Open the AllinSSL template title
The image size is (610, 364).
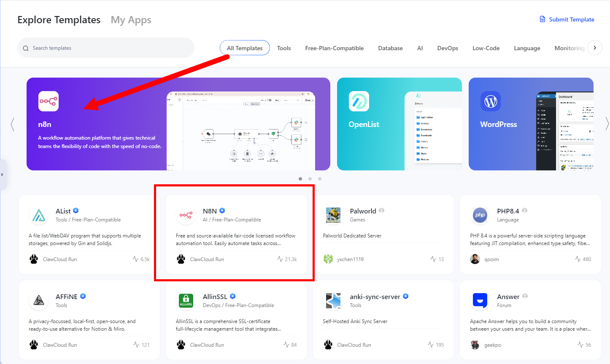pos(215,297)
